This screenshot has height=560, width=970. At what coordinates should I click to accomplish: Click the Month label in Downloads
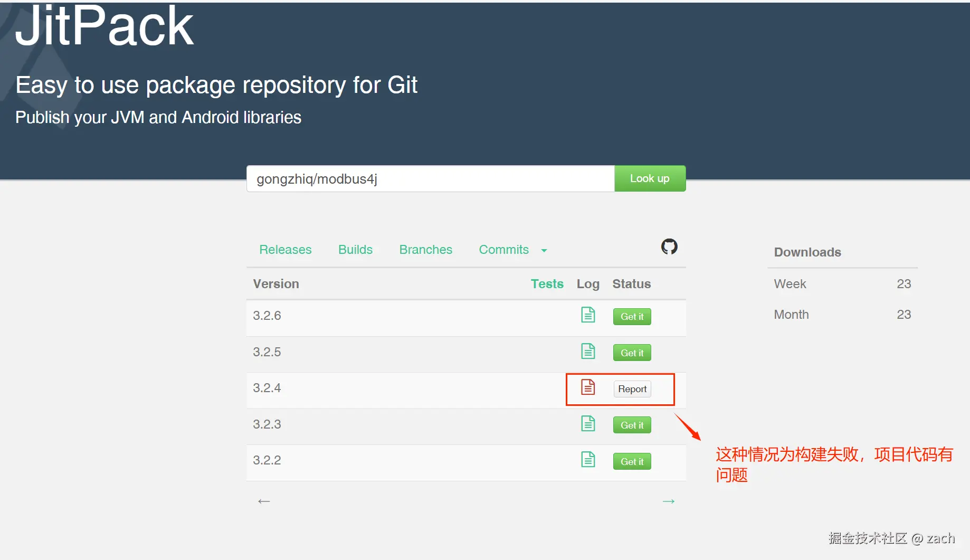coord(792,315)
